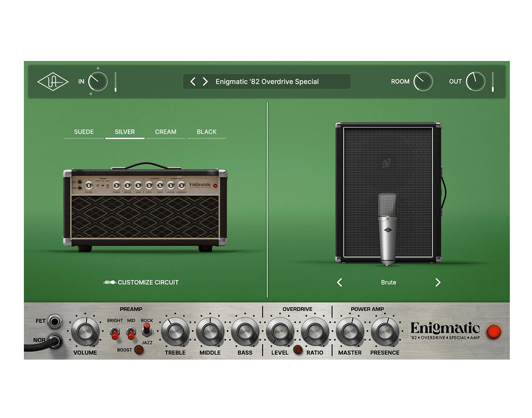This screenshot has width=532, height=418.
Task: Enable the preamp BOOST button
Action: point(139,350)
